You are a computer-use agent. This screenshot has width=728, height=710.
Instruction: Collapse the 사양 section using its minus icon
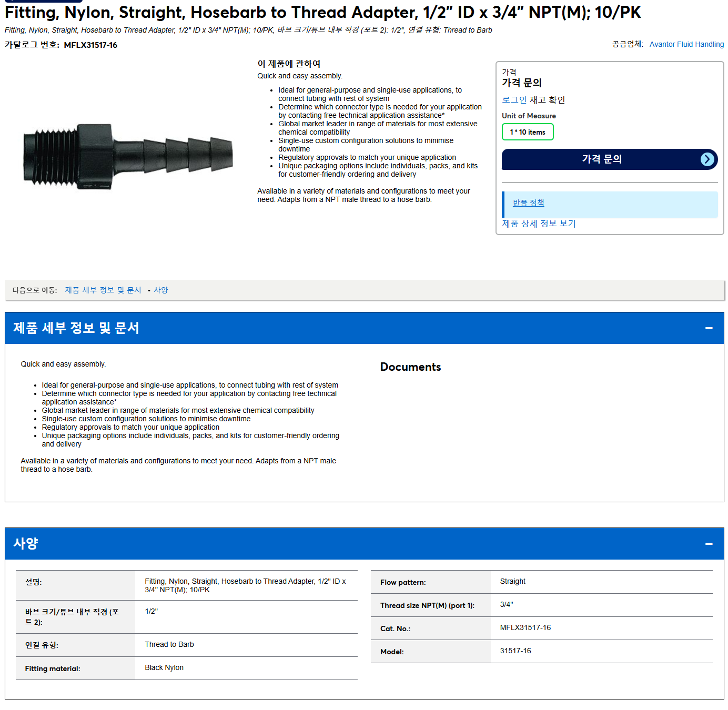click(709, 544)
